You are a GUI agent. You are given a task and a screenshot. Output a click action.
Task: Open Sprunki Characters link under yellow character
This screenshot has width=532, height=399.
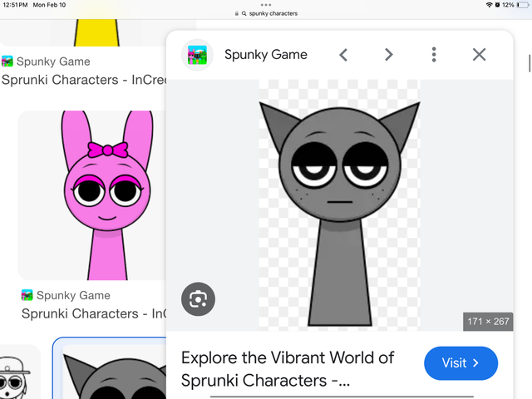pyautogui.click(x=84, y=80)
